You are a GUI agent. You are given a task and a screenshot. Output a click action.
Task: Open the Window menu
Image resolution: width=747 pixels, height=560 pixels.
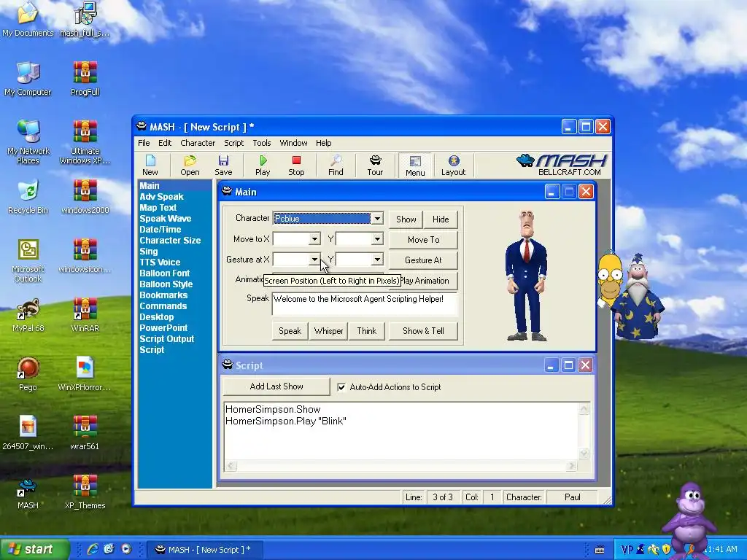(293, 143)
